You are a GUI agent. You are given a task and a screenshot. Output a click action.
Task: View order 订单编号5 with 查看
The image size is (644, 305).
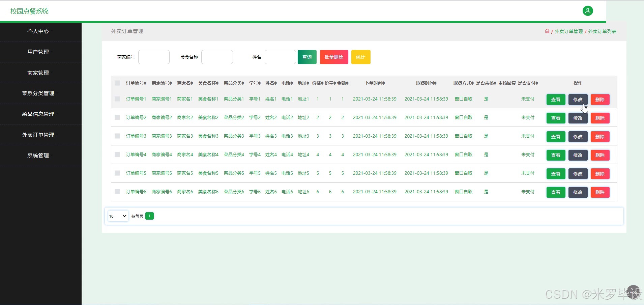tap(556, 174)
